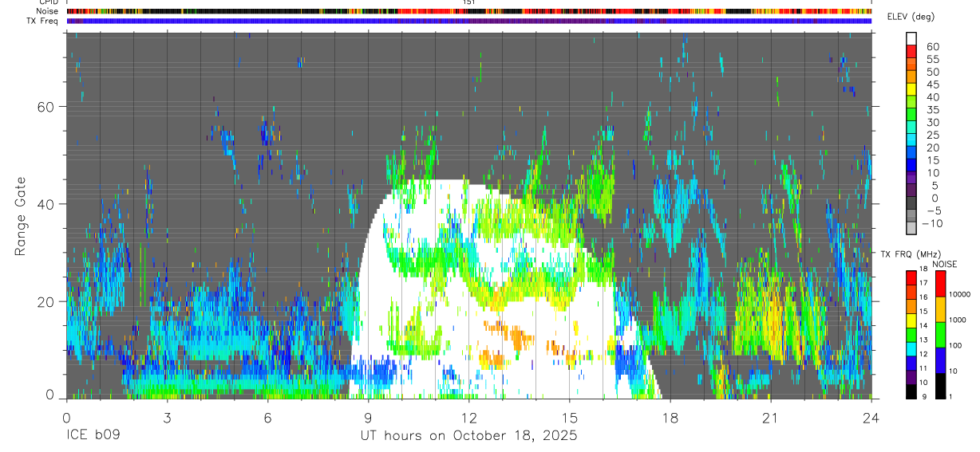Click the x-axis tick label '3'

click(x=167, y=417)
